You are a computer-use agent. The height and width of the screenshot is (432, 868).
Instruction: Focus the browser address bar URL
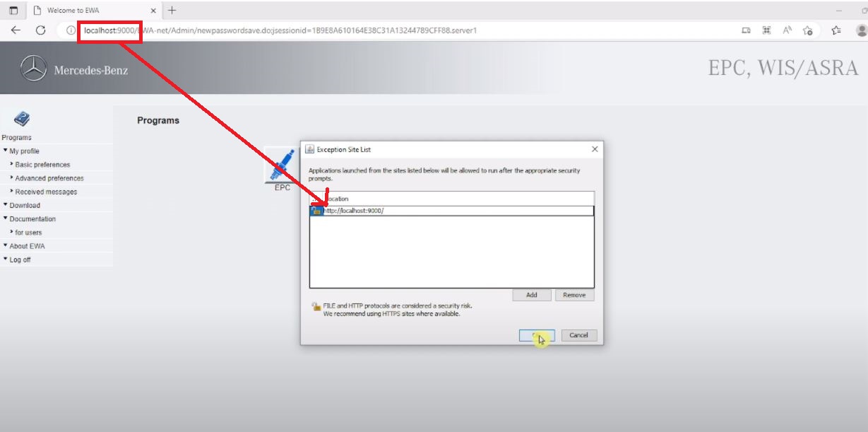(280, 30)
